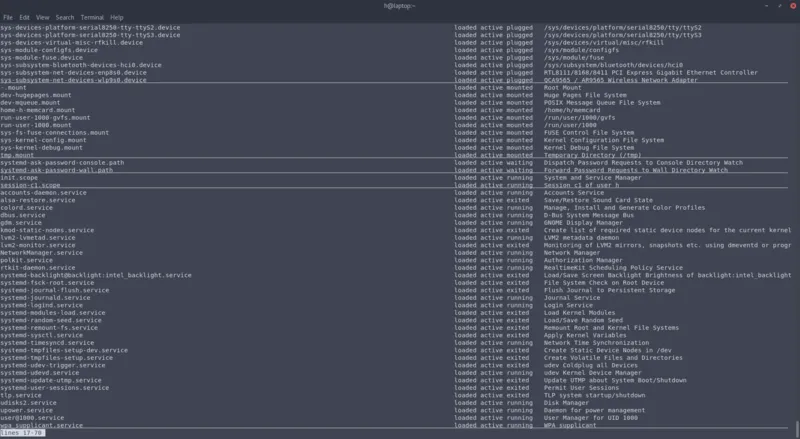The height and width of the screenshot is (439, 800).
Task: Select 'Accounts Service' description
Action: coord(574,193)
